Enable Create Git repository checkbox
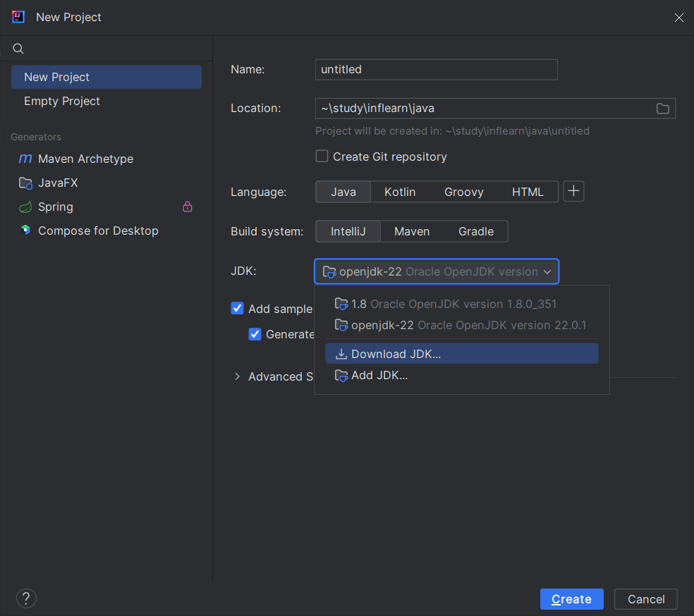 tap(322, 156)
